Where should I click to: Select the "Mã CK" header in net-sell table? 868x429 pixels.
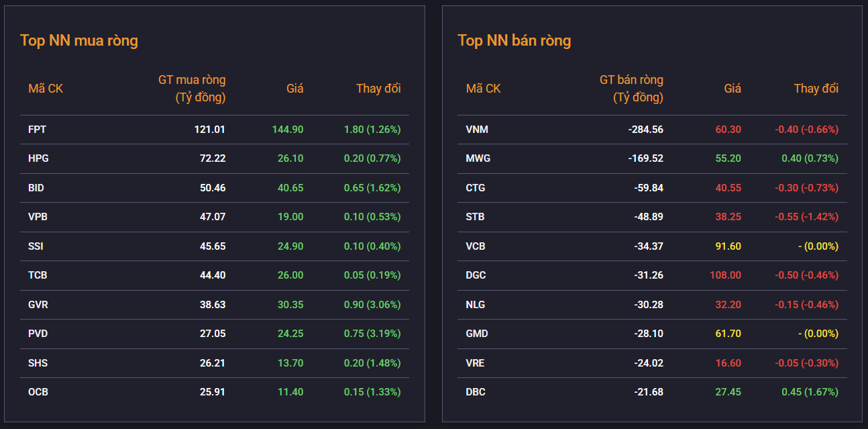(484, 89)
